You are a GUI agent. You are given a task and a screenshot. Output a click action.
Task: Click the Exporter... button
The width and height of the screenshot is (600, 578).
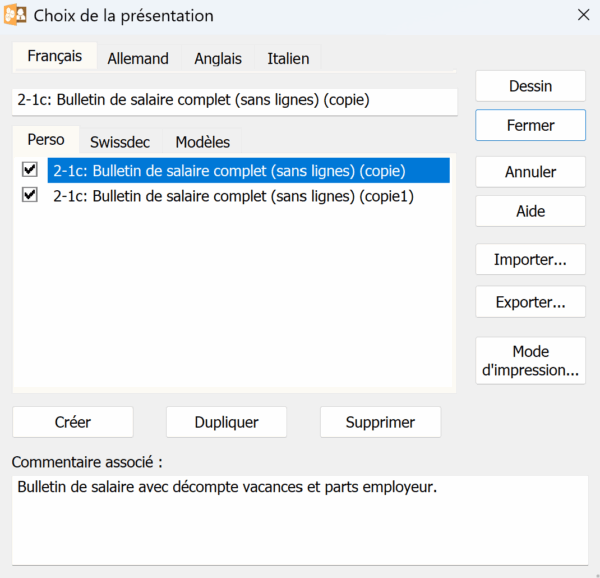click(x=530, y=300)
